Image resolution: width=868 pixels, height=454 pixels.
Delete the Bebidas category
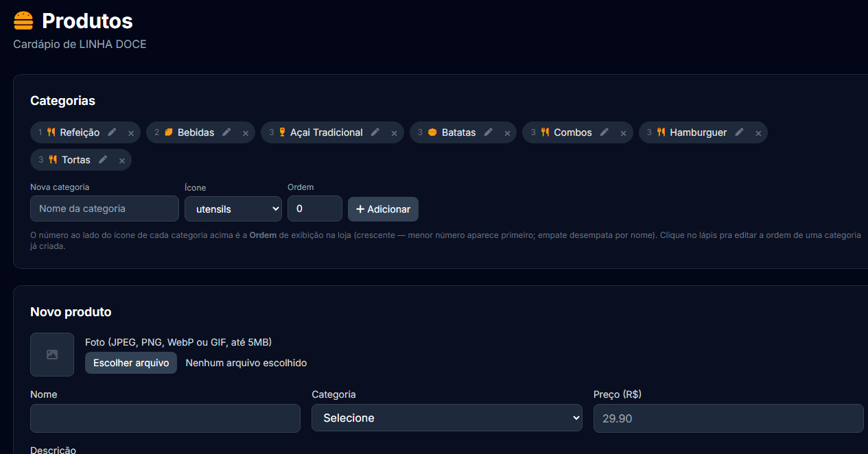click(x=246, y=133)
